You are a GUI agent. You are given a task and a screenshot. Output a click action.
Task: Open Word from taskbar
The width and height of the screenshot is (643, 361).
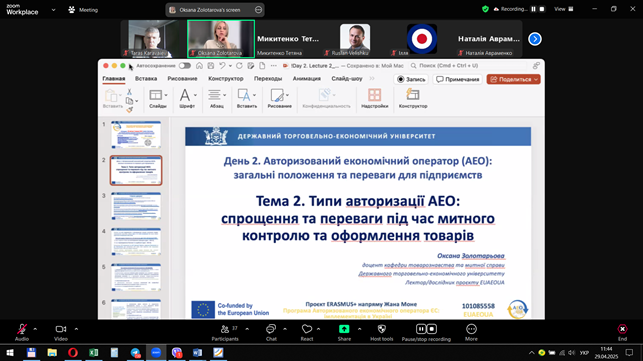coord(197,352)
